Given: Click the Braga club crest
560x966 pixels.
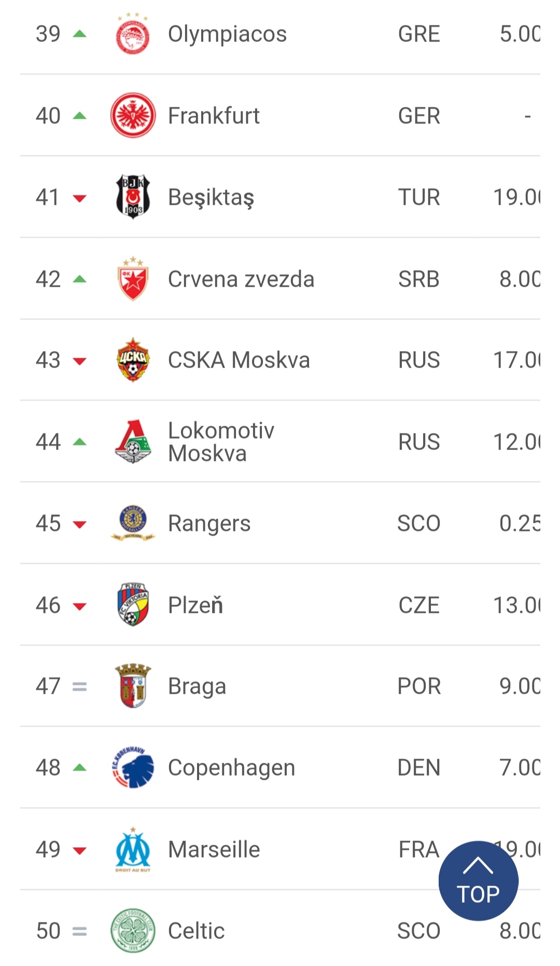Looking at the screenshot, I should 133,686.
